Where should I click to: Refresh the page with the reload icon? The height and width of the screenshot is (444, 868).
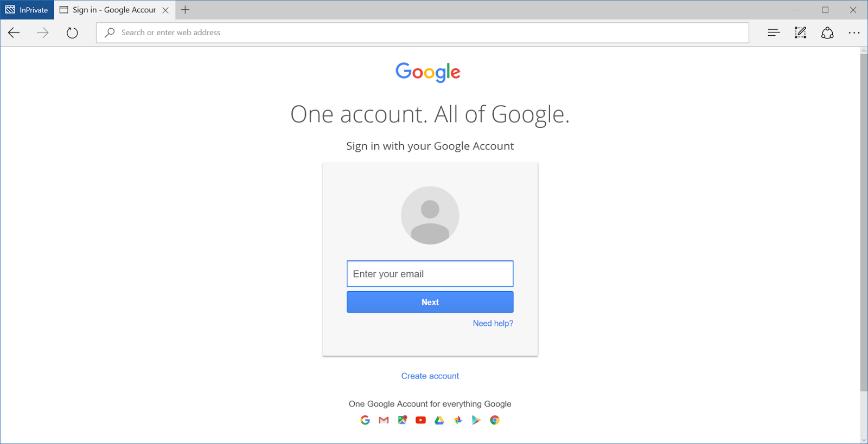pos(72,33)
